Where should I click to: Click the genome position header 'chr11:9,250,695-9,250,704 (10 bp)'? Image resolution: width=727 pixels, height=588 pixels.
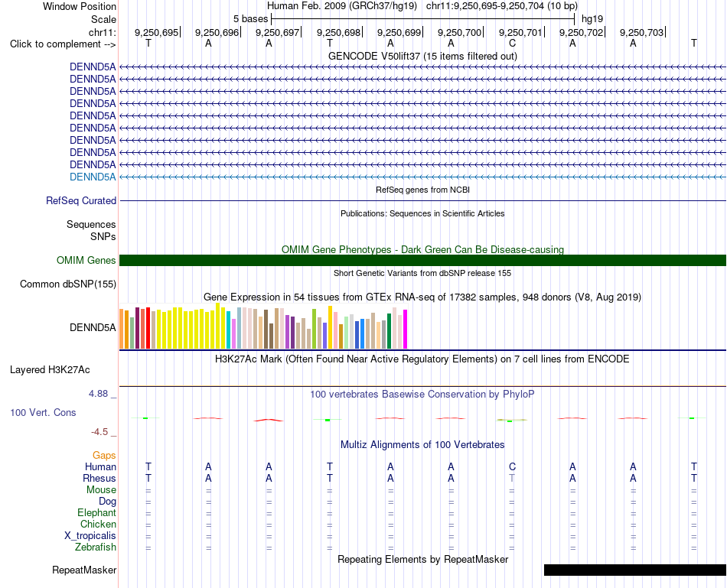click(502, 6)
